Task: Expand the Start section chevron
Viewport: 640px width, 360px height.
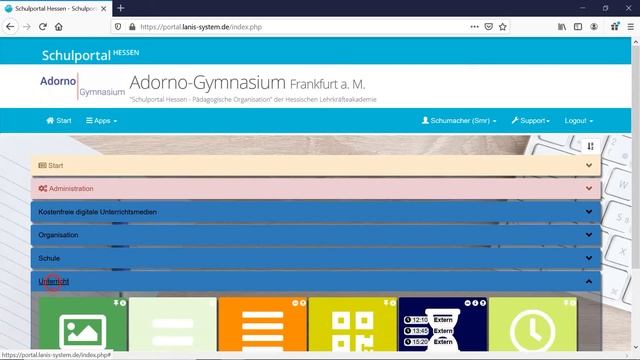Action: coord(589,165)
